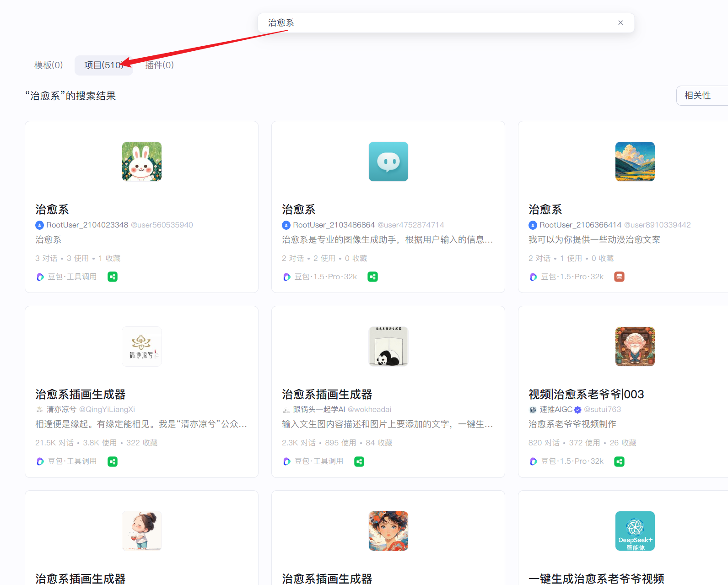The height and width of the screenshot is (585, 728).
Task: Click green workflow icon on 跟锅头一起学AI card
Action: [x=359, y=461]
